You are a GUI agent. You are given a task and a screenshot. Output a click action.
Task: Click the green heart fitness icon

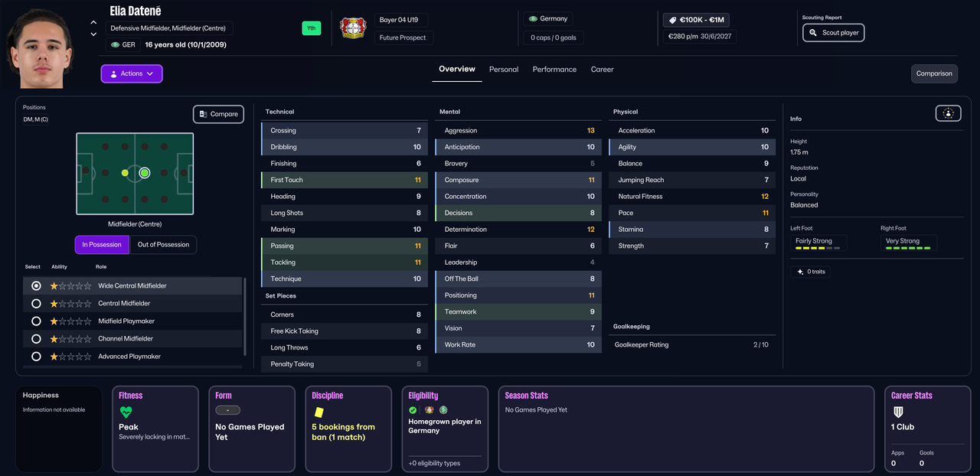tap(126, 412)
